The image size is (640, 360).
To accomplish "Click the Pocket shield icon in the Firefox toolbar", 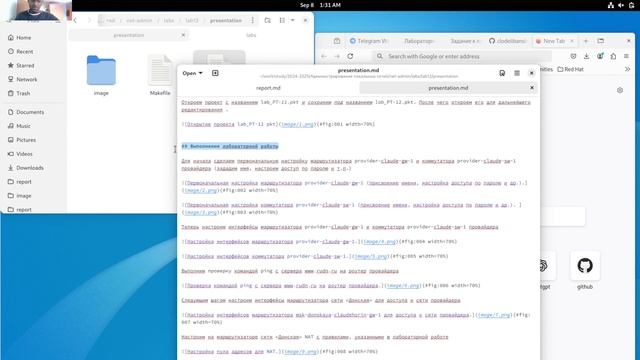I will tap(573, 56).
